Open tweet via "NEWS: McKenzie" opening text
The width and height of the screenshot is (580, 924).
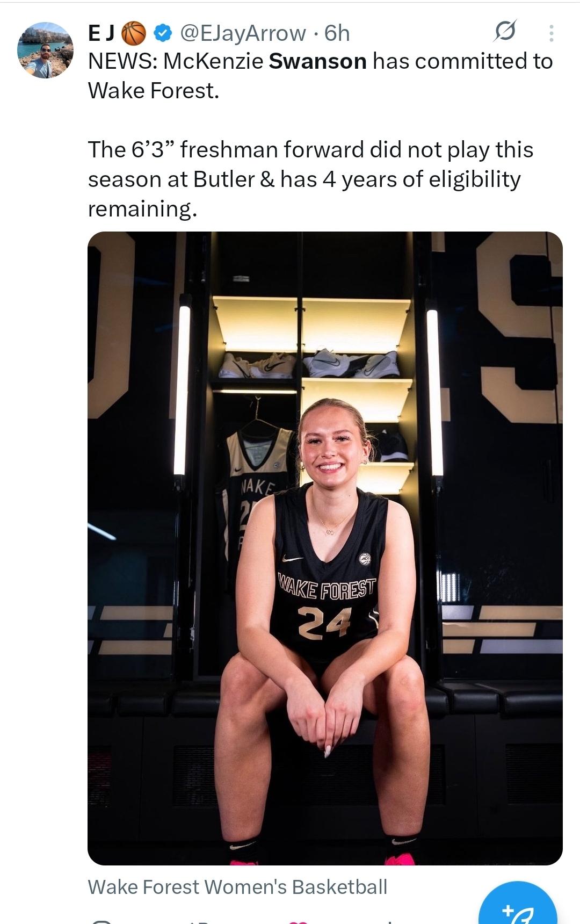(x=175, y=61)
